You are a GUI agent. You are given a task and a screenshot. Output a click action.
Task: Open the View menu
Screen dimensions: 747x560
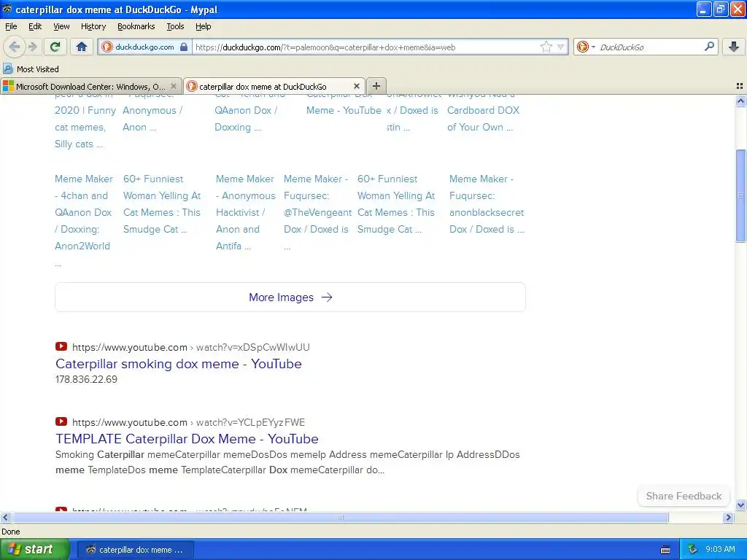(x=61, y=26)
